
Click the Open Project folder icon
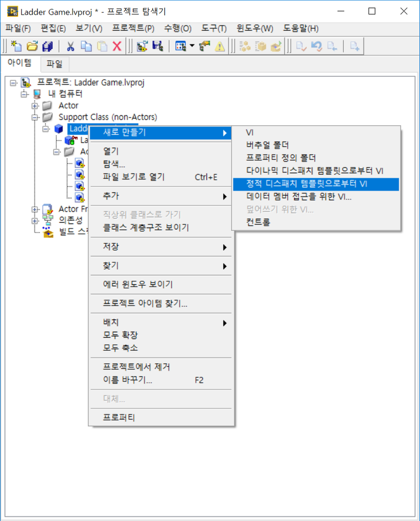[x=32, y=46]
